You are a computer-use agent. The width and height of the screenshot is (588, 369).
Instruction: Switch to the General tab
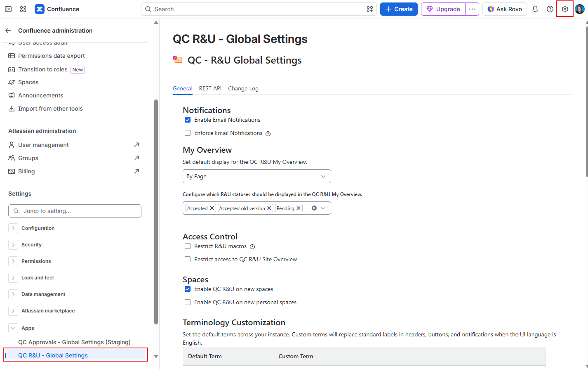pos(183,88)
